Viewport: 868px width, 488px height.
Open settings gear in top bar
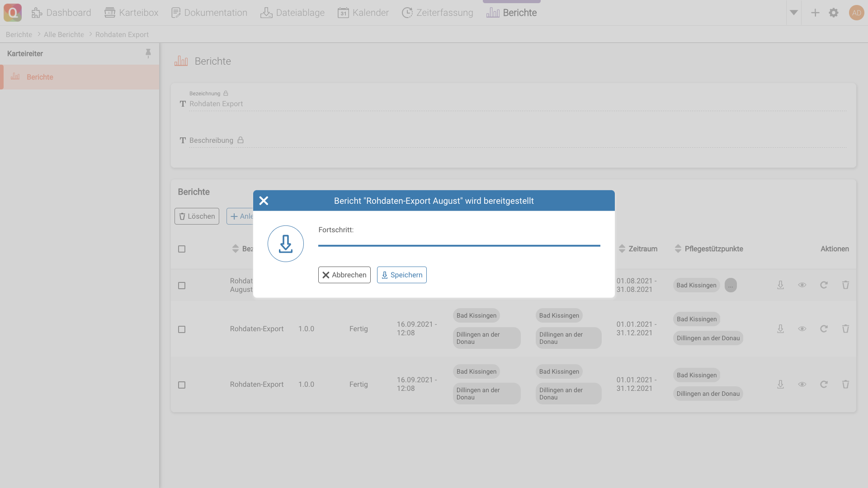coord(834,13)
